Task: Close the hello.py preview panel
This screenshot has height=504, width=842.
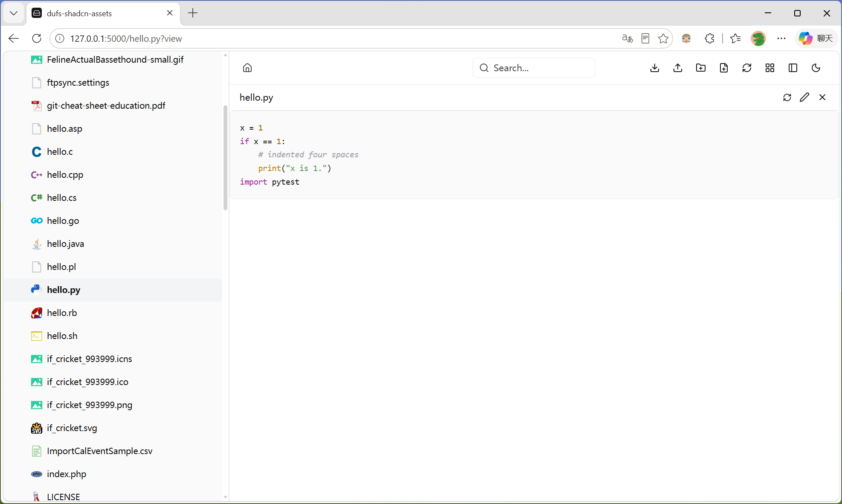Action: click(822, 97)
